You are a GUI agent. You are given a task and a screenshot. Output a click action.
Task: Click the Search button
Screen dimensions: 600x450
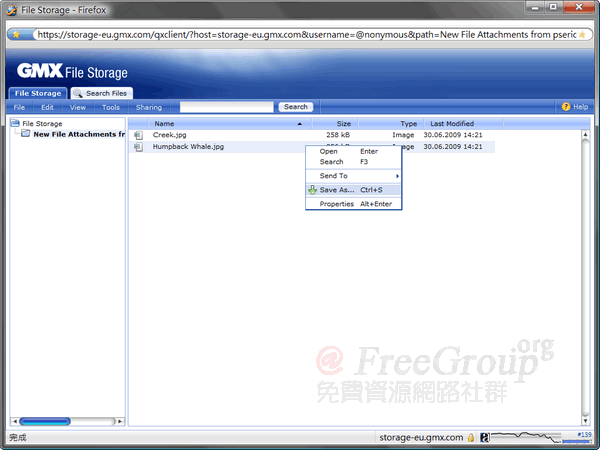tap(296, 107)
